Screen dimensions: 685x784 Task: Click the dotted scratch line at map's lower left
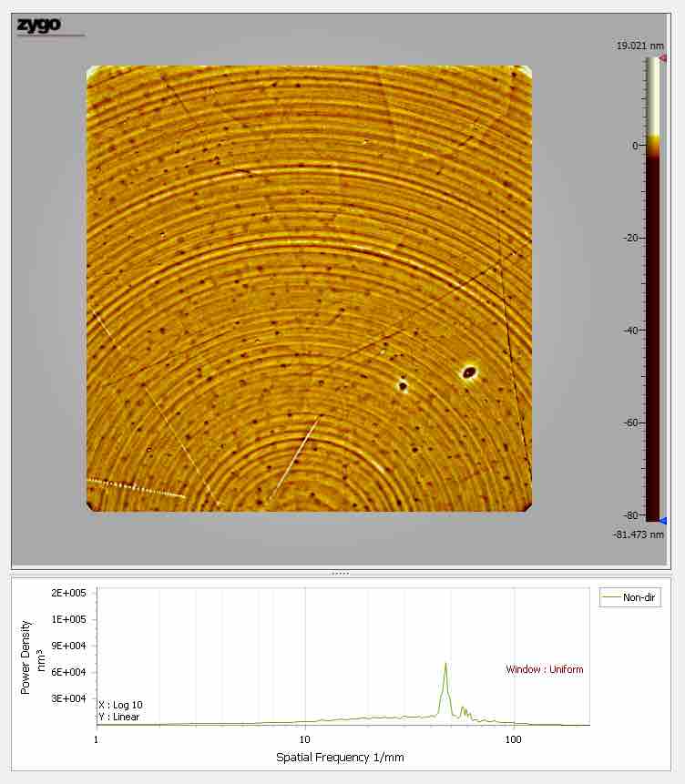point(135,487)
